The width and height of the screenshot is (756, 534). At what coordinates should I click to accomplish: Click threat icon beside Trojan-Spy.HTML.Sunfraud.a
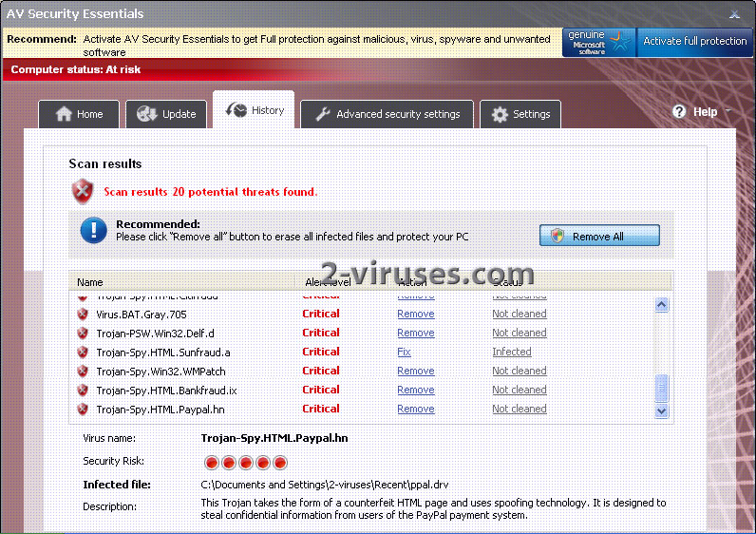[83, 353]
